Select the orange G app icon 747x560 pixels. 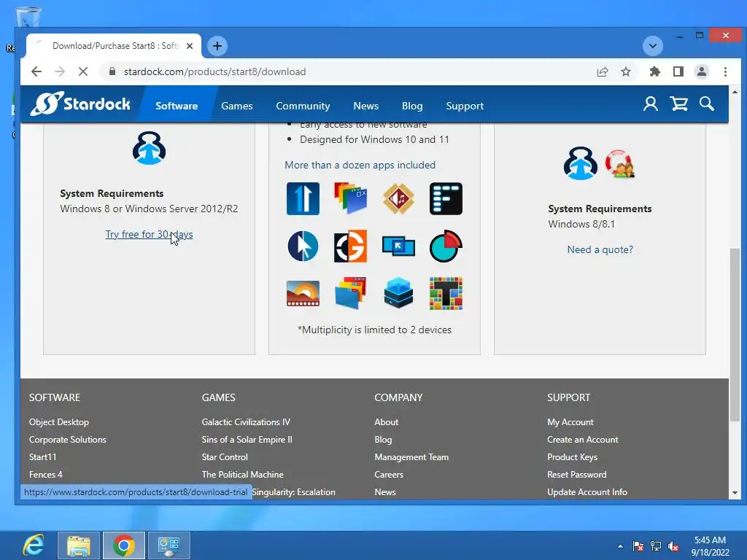(351, 246)
